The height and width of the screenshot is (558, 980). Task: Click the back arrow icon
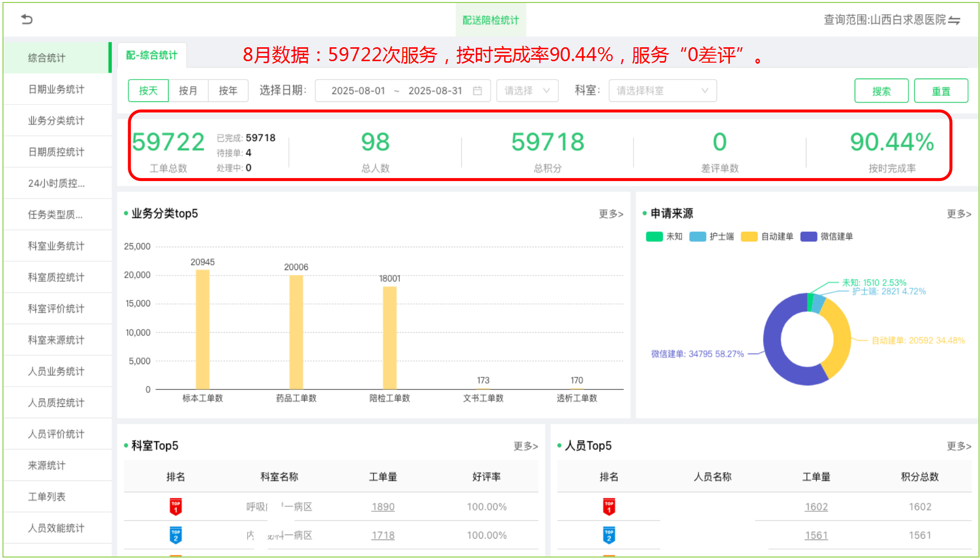point(27,19)
